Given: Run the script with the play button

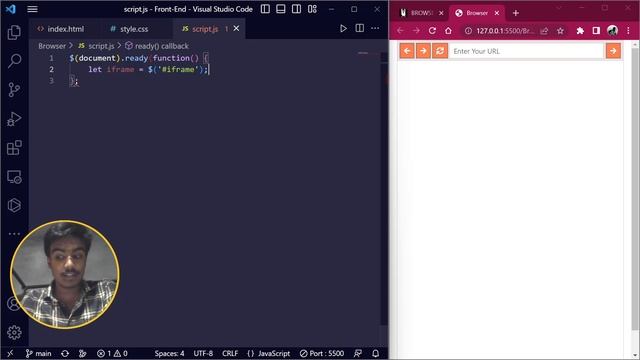Looking at the screenshot, I should click(x=343, y=28).
